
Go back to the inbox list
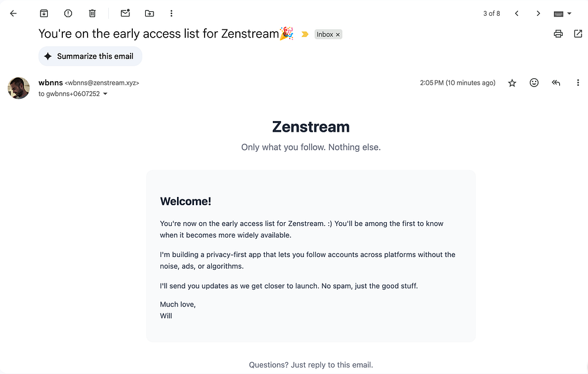click(14, 13)
